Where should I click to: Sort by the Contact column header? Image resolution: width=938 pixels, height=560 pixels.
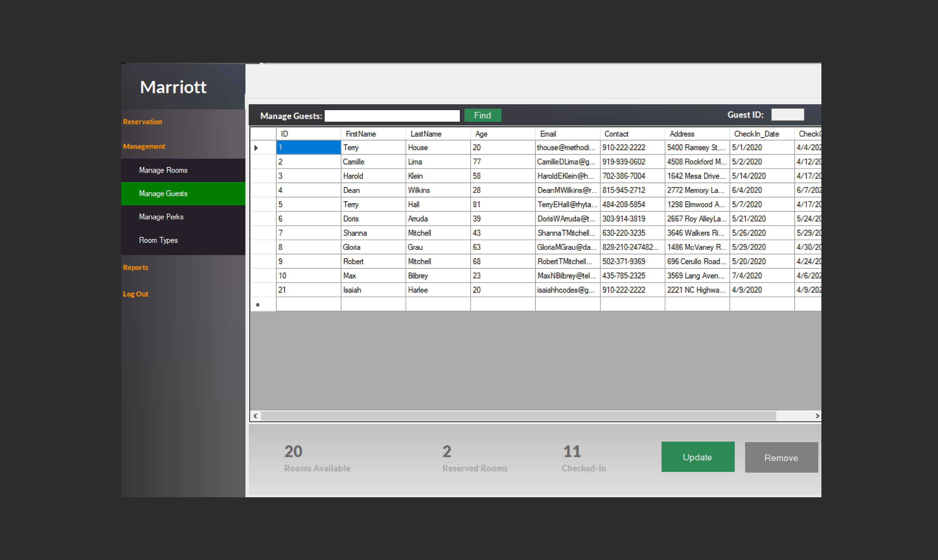[632, 134]
